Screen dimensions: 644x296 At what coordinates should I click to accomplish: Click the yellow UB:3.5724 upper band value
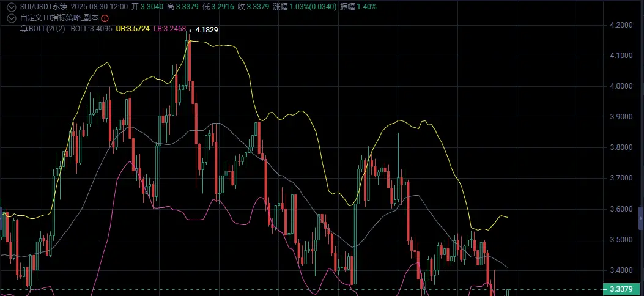[x=133, y=29]
